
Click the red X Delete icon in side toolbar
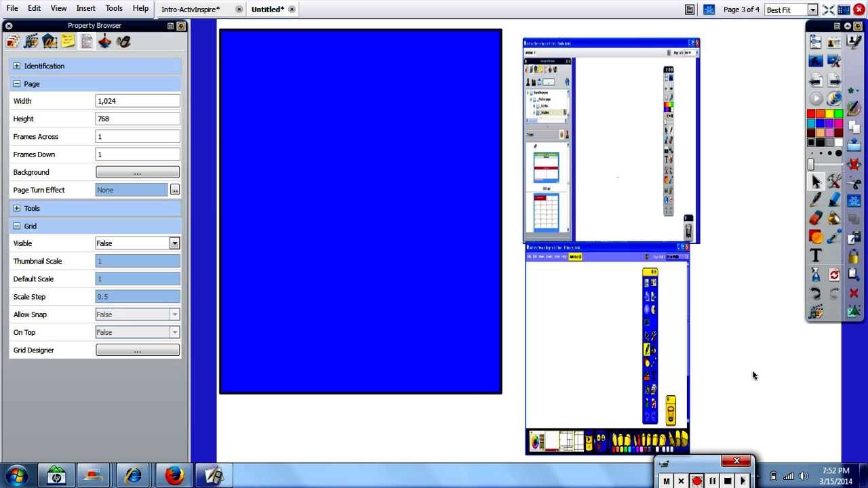click(x=854, y=293)
